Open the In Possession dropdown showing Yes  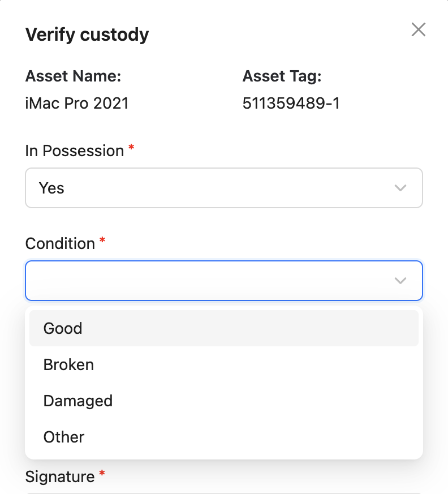(224, 188)
